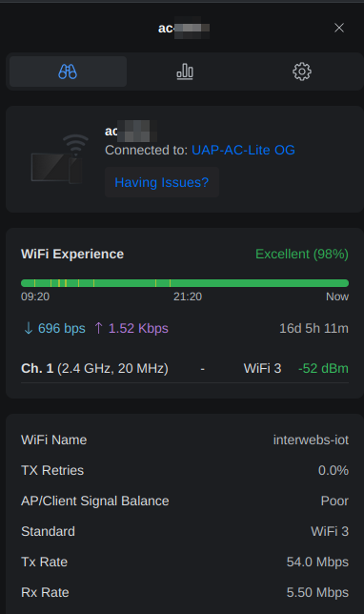The height and width of the screenshot is (614, 364).
Task: Click the -52 dBm signal value
Action: pos(323,368)
